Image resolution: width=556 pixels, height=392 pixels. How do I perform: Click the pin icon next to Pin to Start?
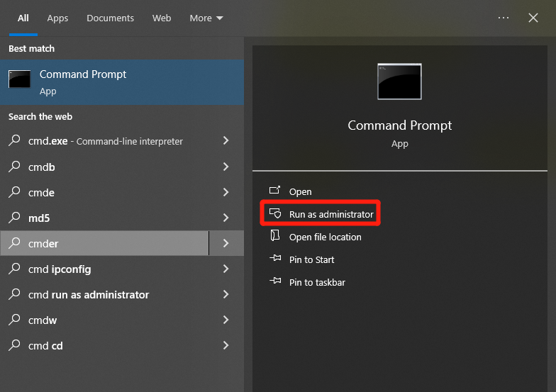click(x=275, y=258)
